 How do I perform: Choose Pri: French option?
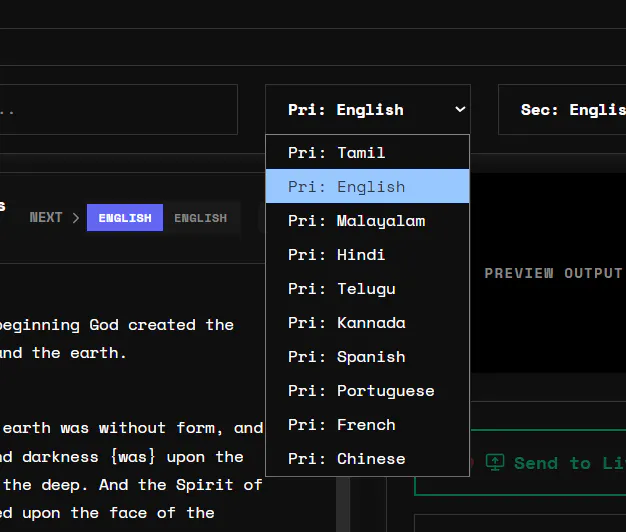point(367,425)
